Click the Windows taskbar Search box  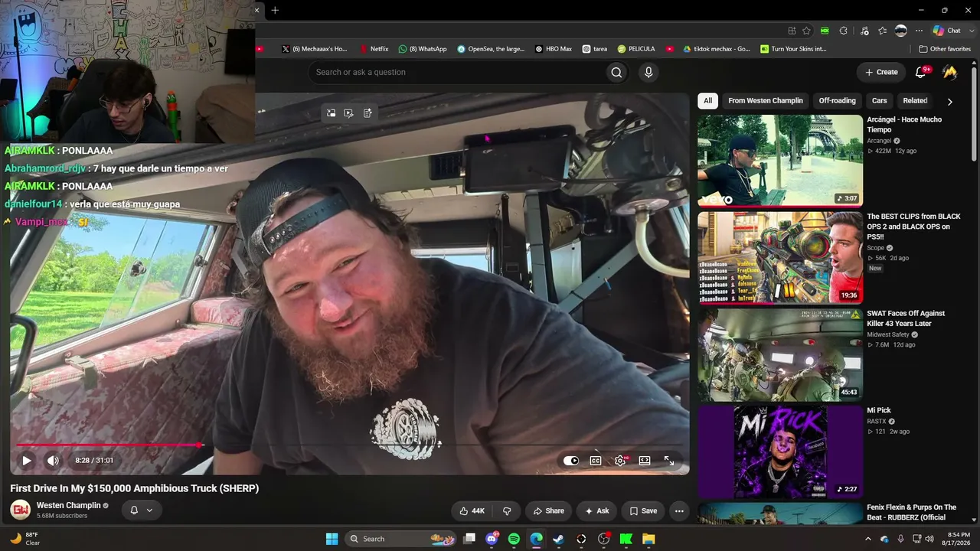(399, 539)
